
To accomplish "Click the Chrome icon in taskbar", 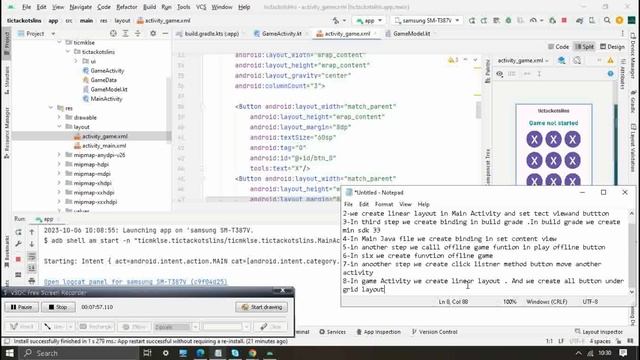I will (x=253, y=353).
